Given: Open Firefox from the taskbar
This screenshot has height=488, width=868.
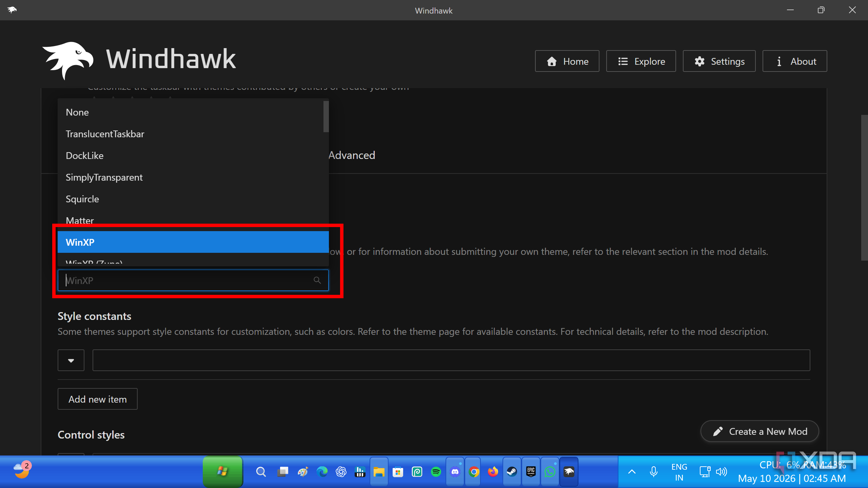Looking at the screenshot, I should coord(493,472).
